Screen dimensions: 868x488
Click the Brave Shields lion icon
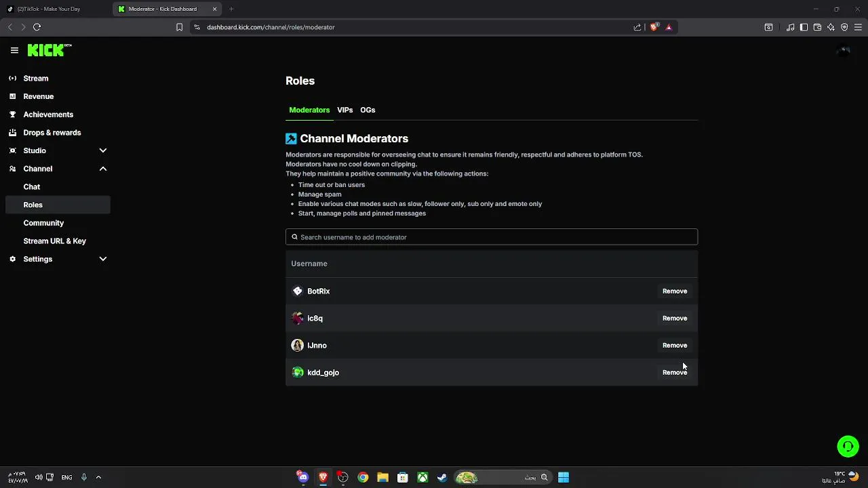point(654,27)
